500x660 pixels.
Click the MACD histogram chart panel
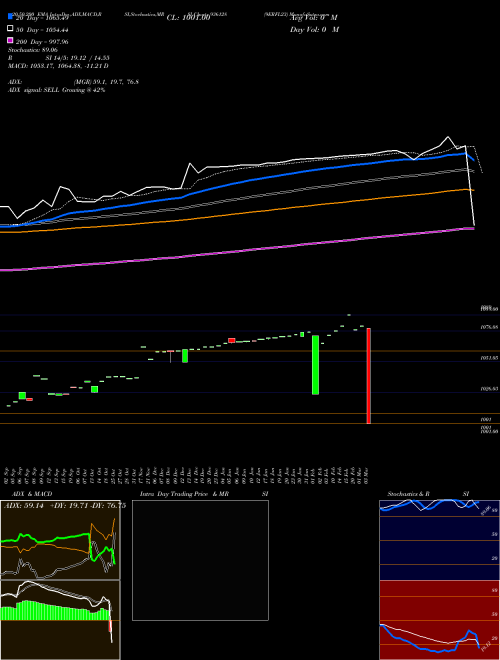tap(60, 620)
